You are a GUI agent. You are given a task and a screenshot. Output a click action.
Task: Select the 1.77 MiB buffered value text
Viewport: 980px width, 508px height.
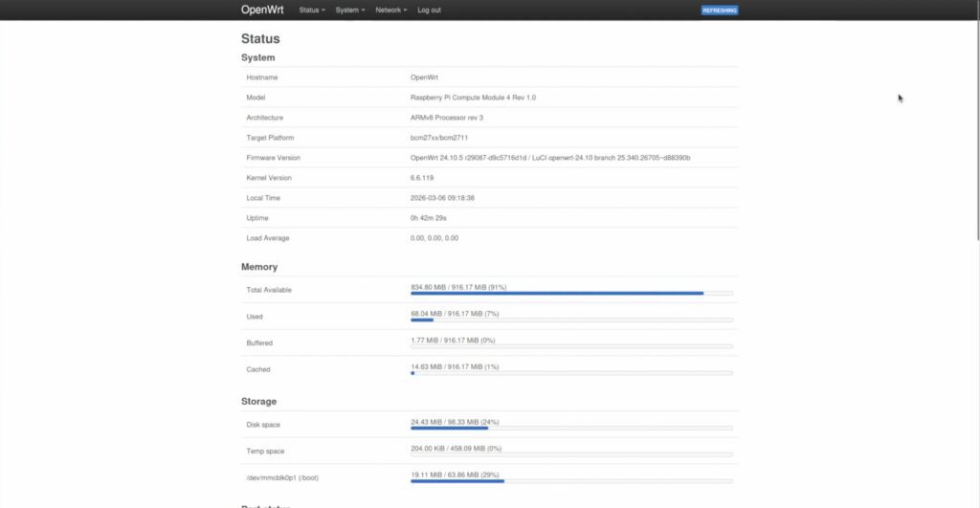[453, 341]
